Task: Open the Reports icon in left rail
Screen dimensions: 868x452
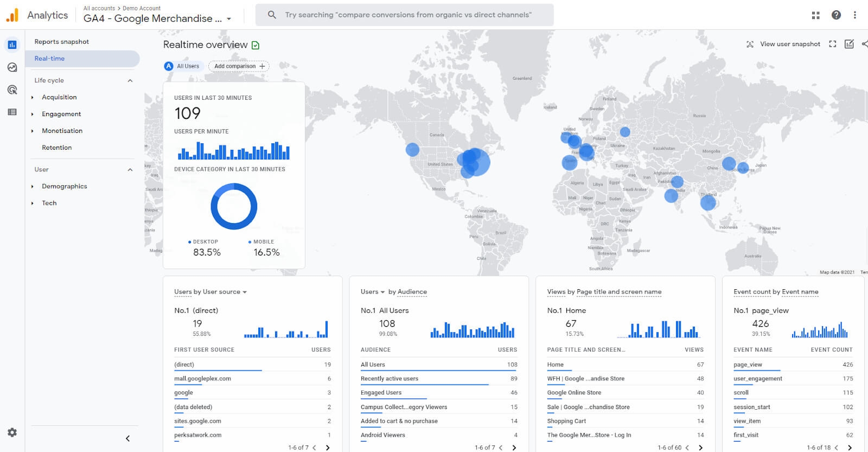Action: click(x=12, y=44)
